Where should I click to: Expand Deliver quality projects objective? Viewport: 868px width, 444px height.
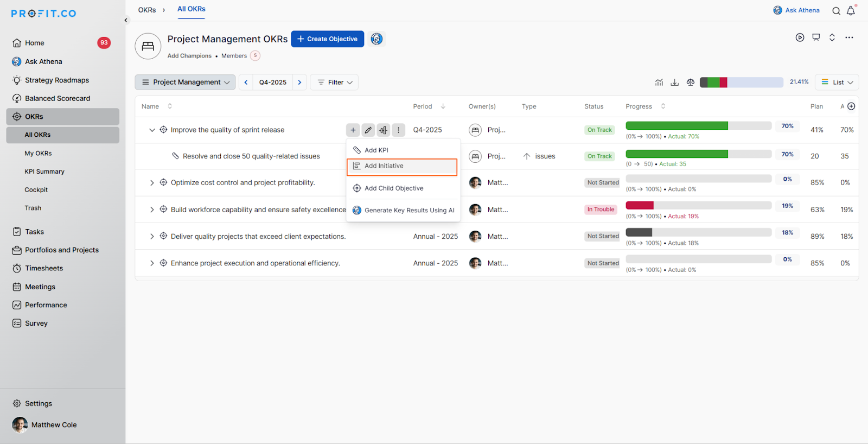pyautogui.click(x=152, y=237)
